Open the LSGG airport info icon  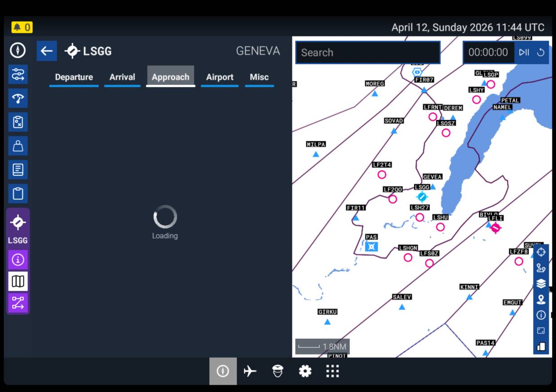tap(18, 260)
